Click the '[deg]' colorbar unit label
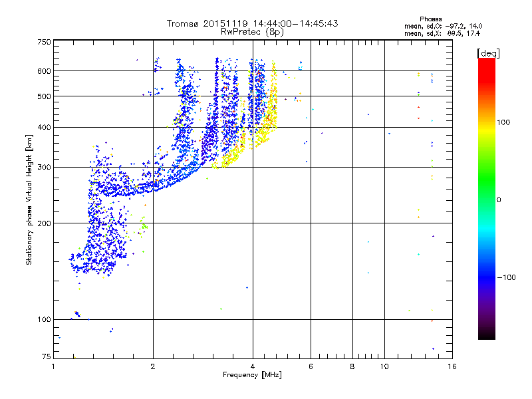The width and height of the screenshot is (532, 399). point(488,54)
